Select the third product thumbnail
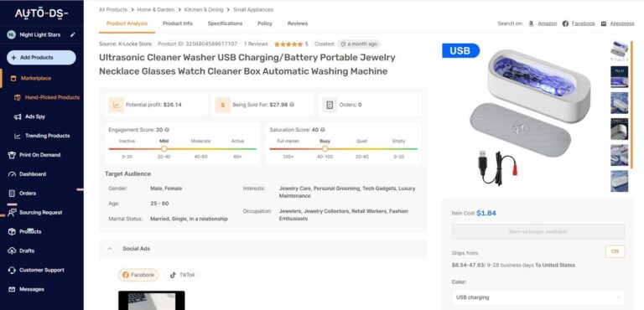 point(619,103)
